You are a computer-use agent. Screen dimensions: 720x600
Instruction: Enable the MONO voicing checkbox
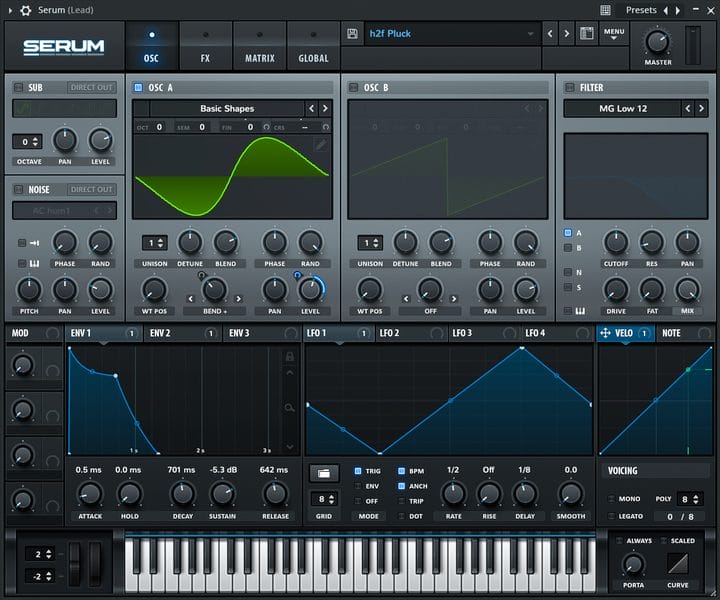tap(610, 498)
